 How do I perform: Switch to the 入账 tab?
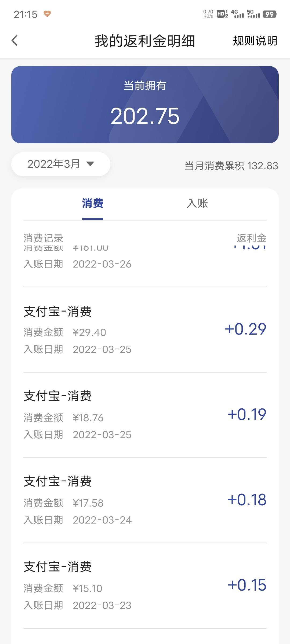197,203
